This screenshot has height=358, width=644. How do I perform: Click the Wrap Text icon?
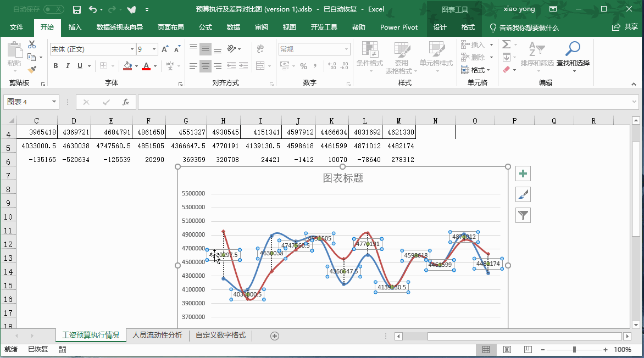260,49
